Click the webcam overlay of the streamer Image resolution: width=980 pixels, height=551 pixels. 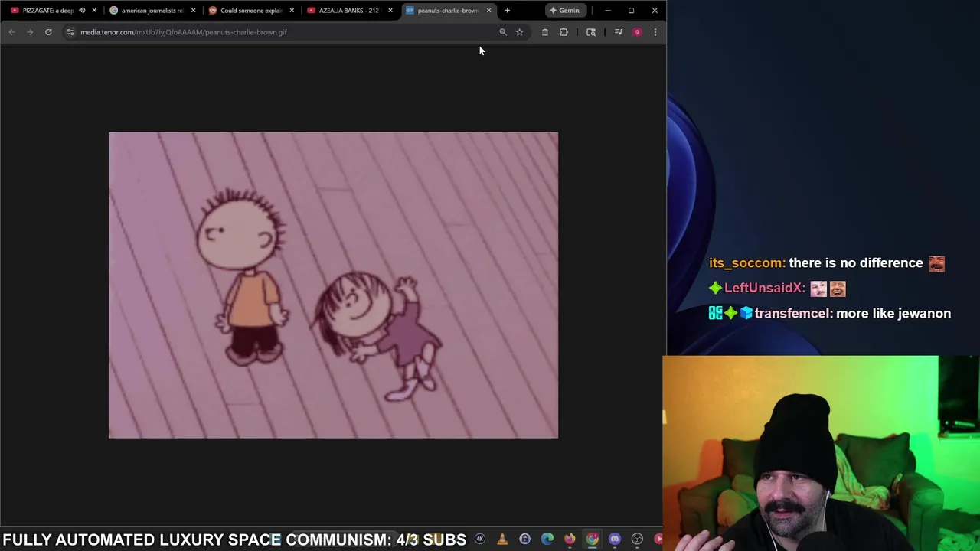coord(821,453)
